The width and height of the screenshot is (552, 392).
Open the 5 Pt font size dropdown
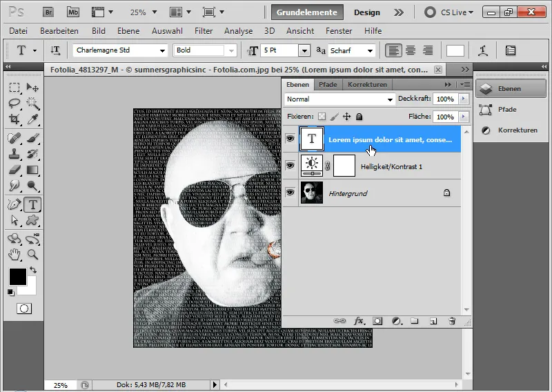pyautogui.click(x=304, y=50)
